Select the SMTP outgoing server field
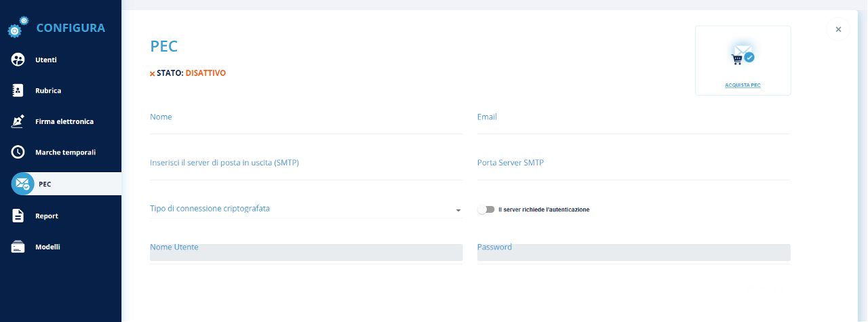The width and height of the screenshot is (868, 322). click(306, 169)
